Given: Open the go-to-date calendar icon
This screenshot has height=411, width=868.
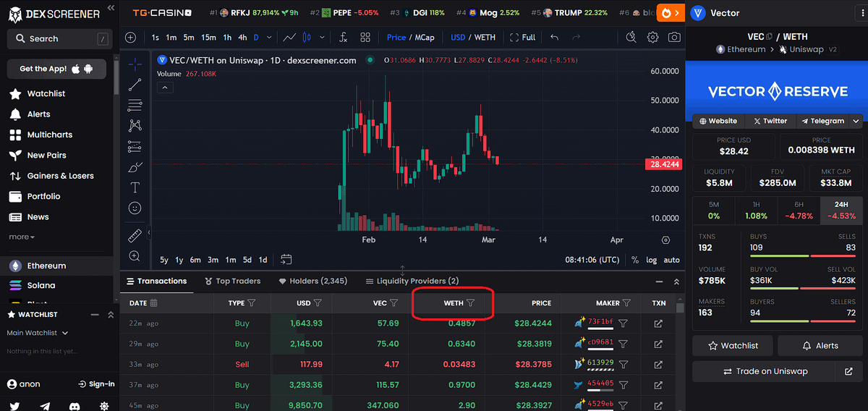Looking at the screenshot, I should (286, 259).
